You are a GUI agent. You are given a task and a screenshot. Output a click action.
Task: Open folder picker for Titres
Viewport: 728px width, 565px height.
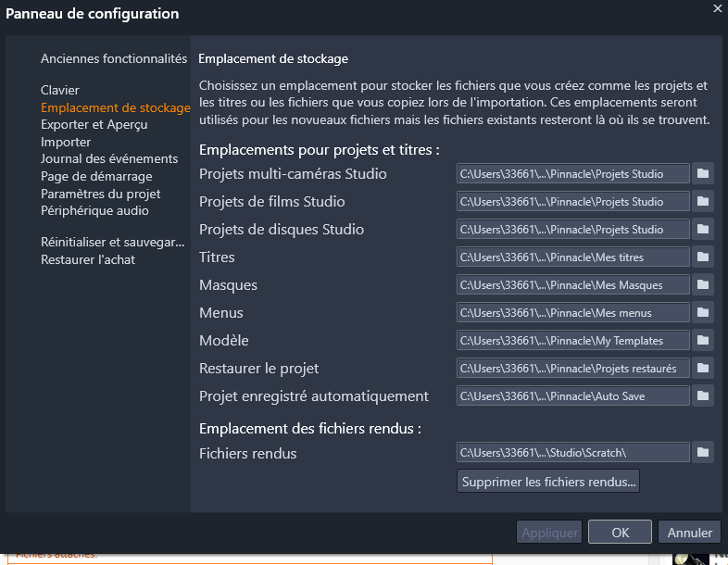tap(702, 257)
